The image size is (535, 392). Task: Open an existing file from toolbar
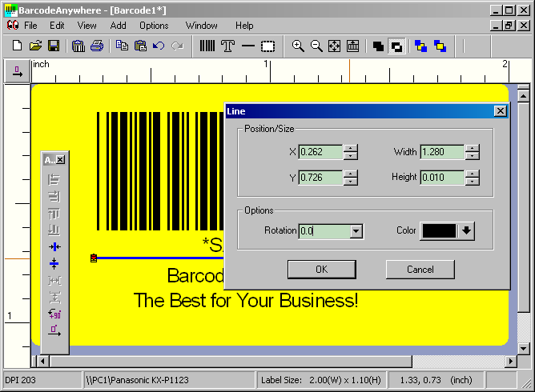click(35, 46)
